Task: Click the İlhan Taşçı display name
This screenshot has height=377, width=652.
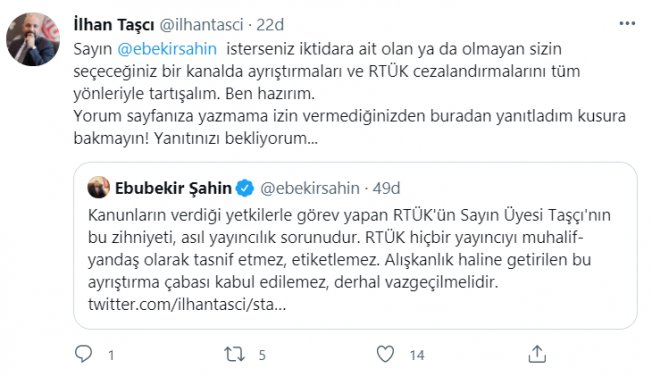Action: [x=114, y=25]
